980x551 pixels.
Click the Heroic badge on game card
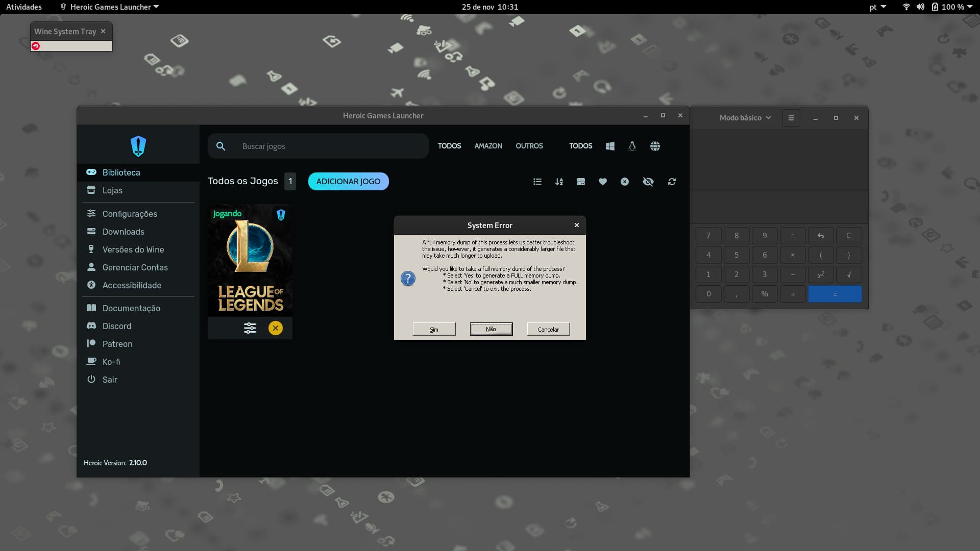pos(281,215)
